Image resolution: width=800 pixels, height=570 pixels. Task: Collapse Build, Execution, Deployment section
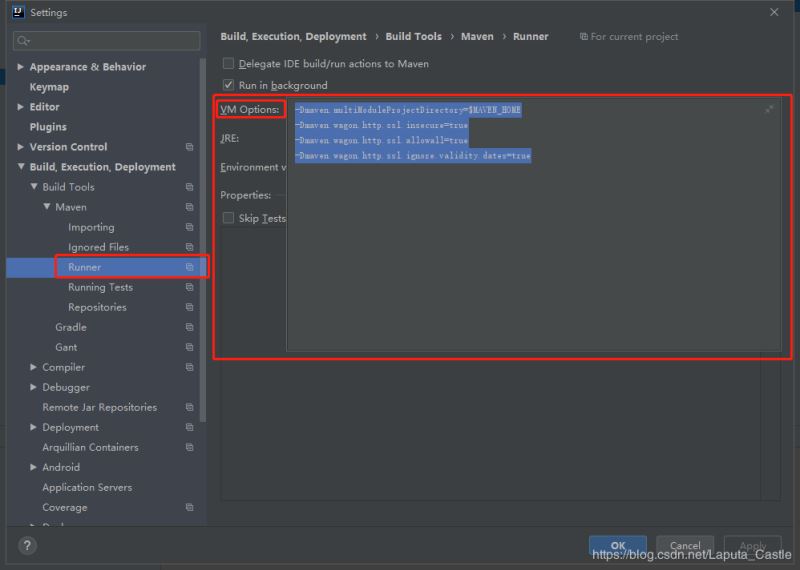(20, 167)
